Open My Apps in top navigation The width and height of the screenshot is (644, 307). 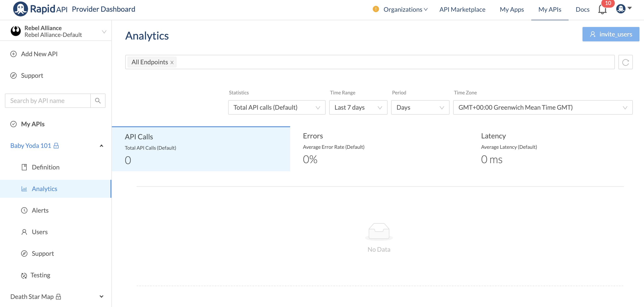tap(512, 9)
